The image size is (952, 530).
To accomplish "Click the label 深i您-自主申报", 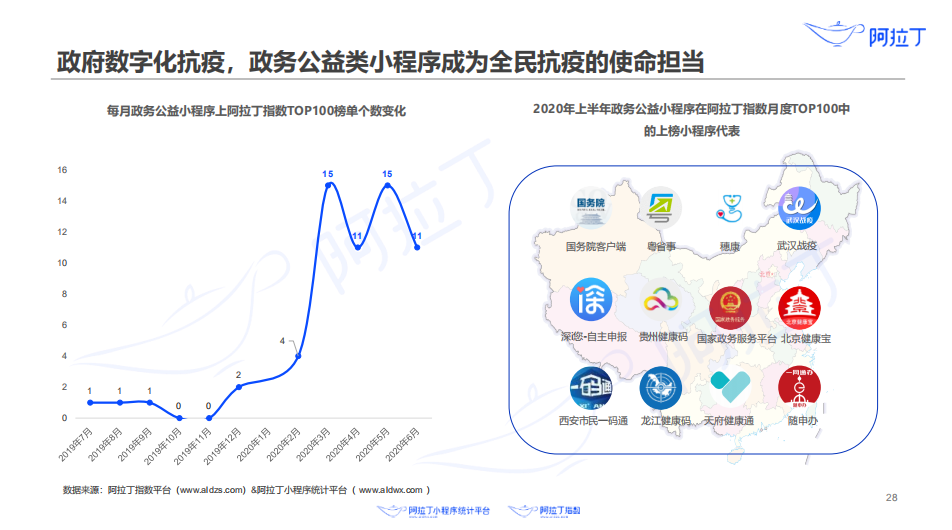I will [x=594, y=336].
